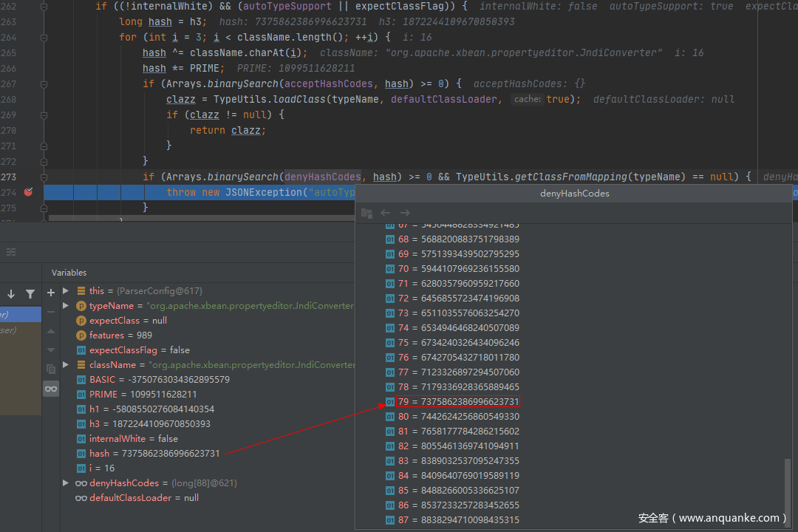Screen dimensions: 798x532
Task: Click the back arrow in denyHashCodes popup
Action: (x=385, y=213)
